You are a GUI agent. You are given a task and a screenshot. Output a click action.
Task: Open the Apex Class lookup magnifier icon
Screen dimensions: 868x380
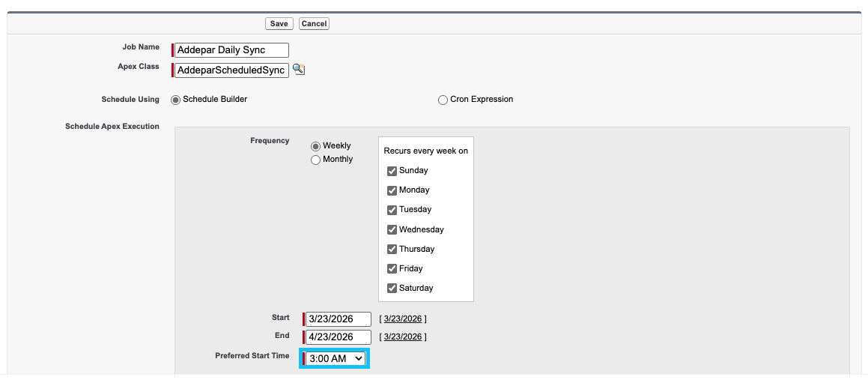299,69
